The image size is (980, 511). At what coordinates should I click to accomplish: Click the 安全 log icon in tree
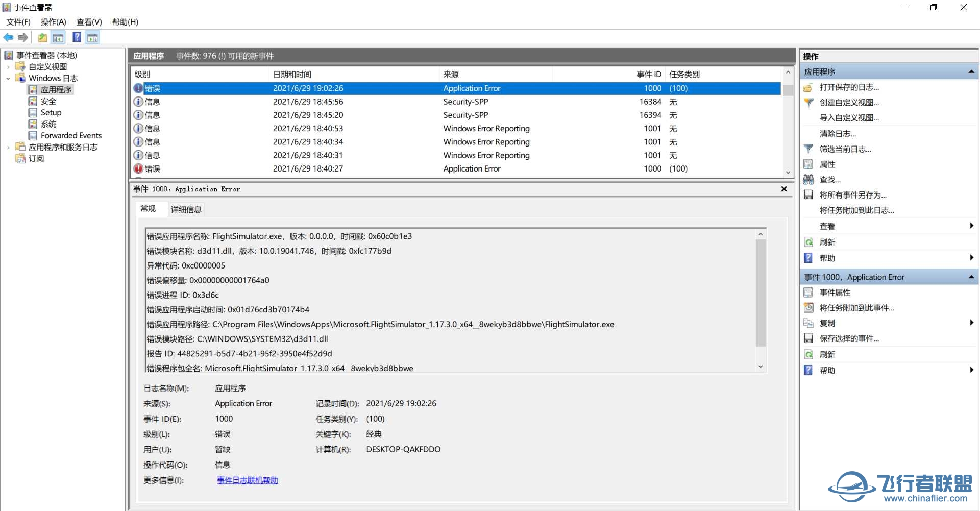[33, 101]
